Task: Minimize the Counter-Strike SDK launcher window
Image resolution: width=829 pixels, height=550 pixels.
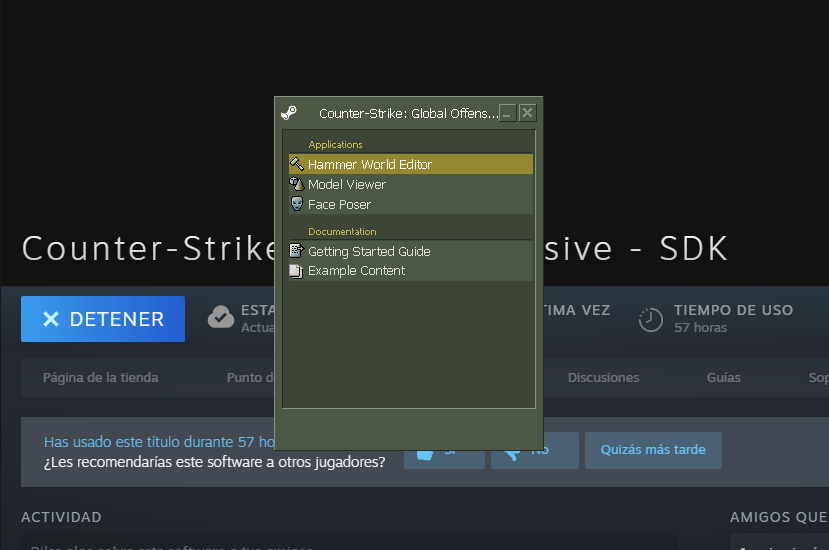Action: click(507, 113)
